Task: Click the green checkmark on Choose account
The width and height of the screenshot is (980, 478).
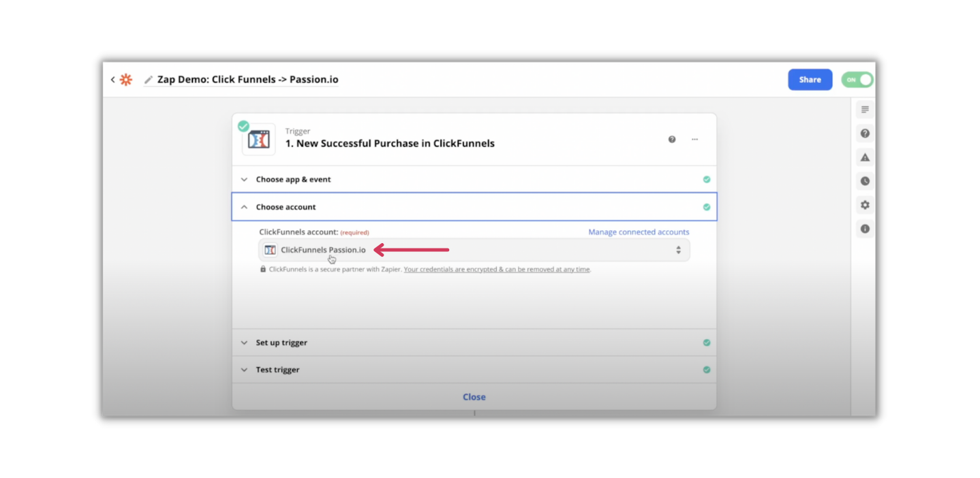Action: 706,206
